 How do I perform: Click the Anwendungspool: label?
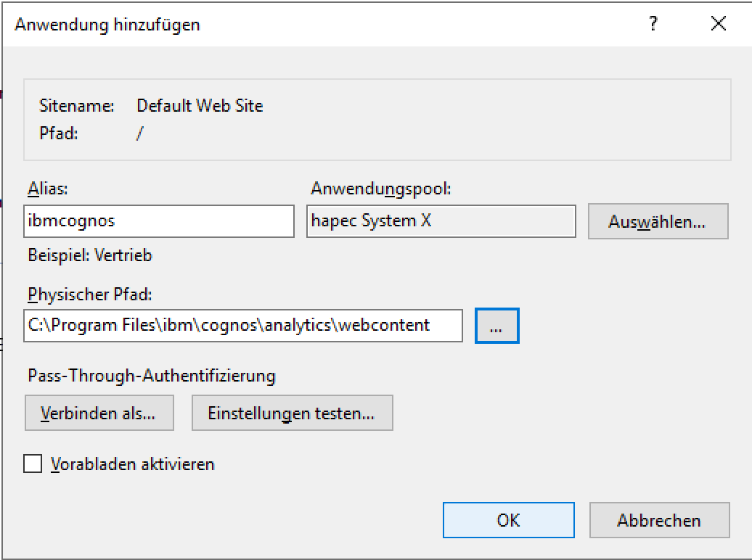(x=381, y=189)
